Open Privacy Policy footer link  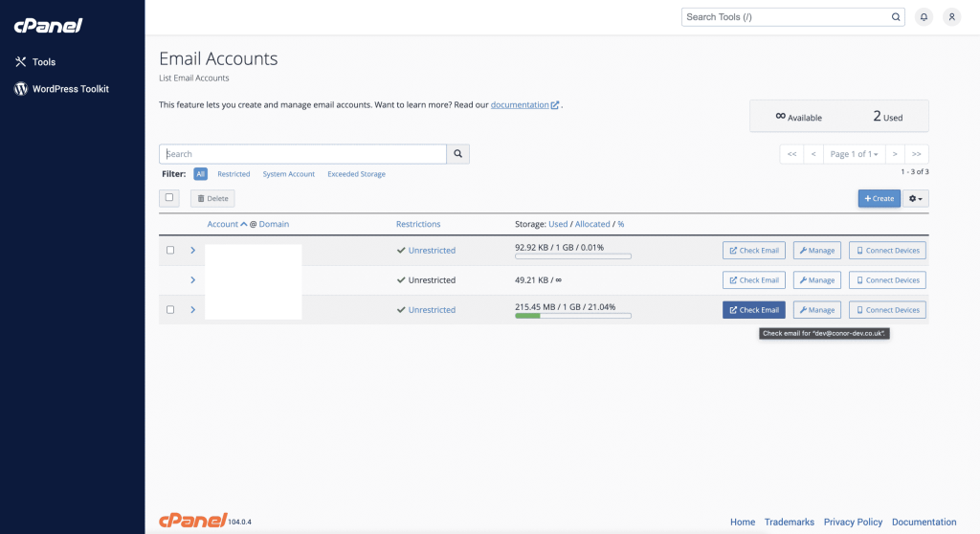click(x=853, y=523)
